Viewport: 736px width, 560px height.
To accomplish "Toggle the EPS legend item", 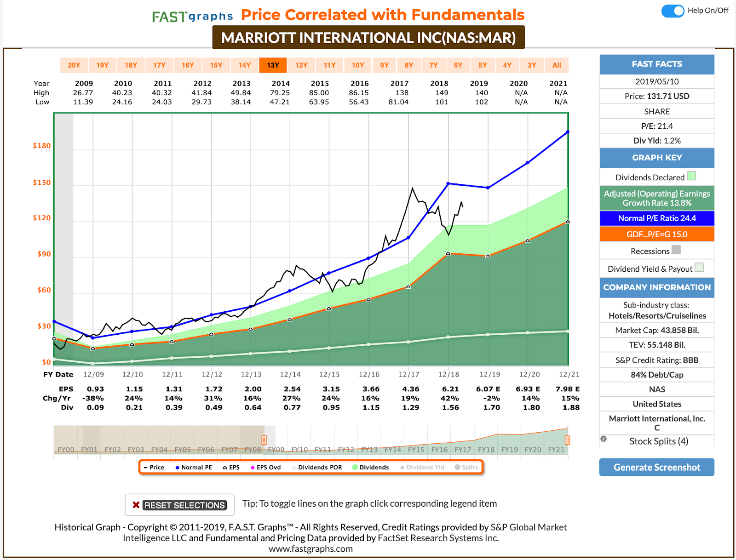I will coord(231,467).
